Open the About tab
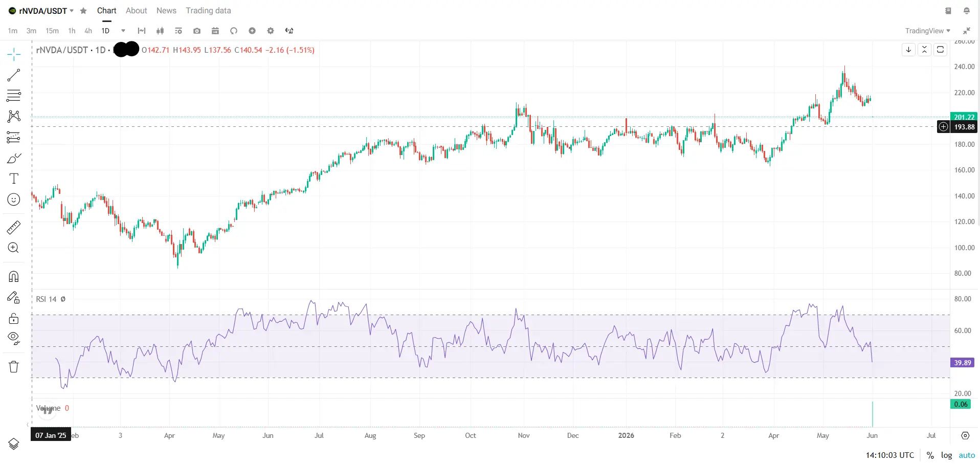The image size is (980, 464). coord(137,11)
